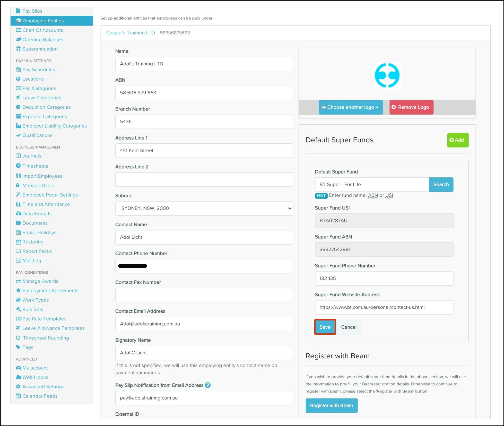
Task: Click the Advanced Settings gear icon
Action: pos(18,386)
